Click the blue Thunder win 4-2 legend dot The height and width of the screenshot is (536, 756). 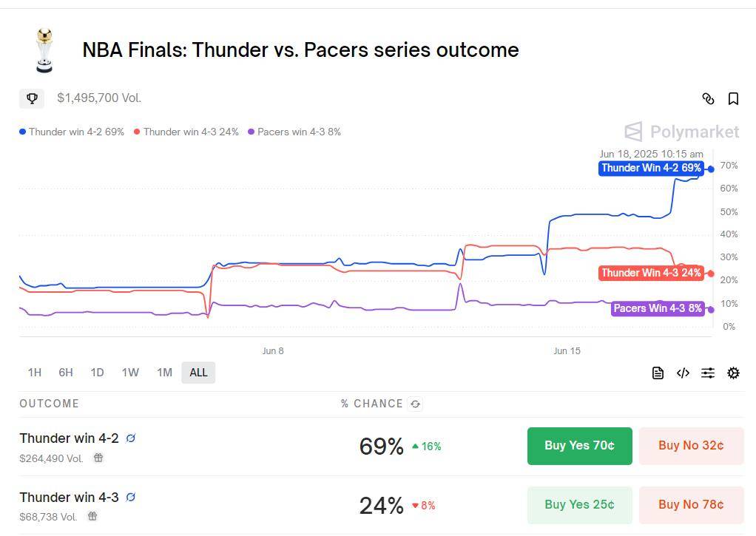pos(22,132)
